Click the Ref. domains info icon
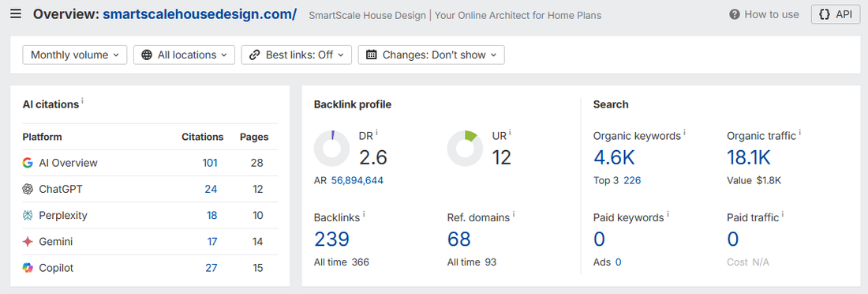 (x=514, y=215)
